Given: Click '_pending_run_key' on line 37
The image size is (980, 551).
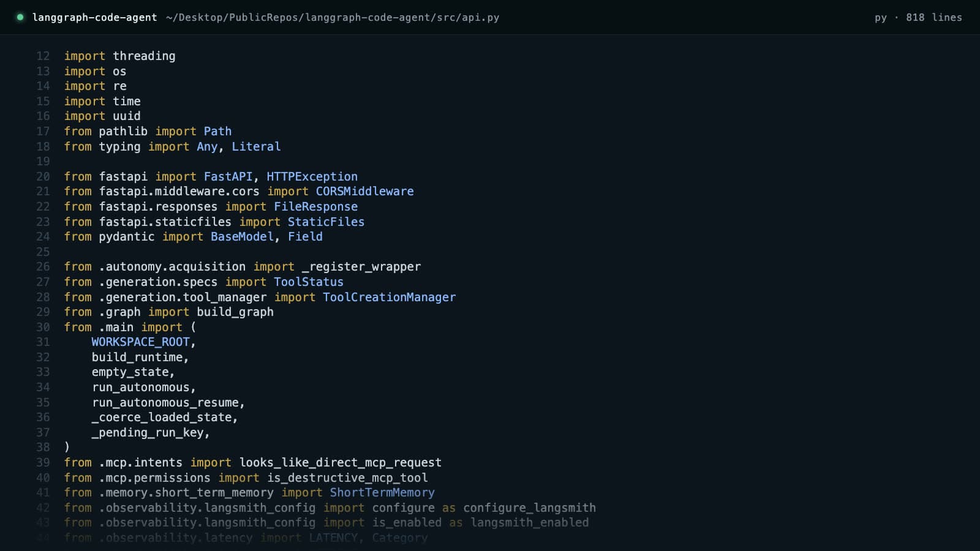Looking at the screenshot, I should 148,432.
